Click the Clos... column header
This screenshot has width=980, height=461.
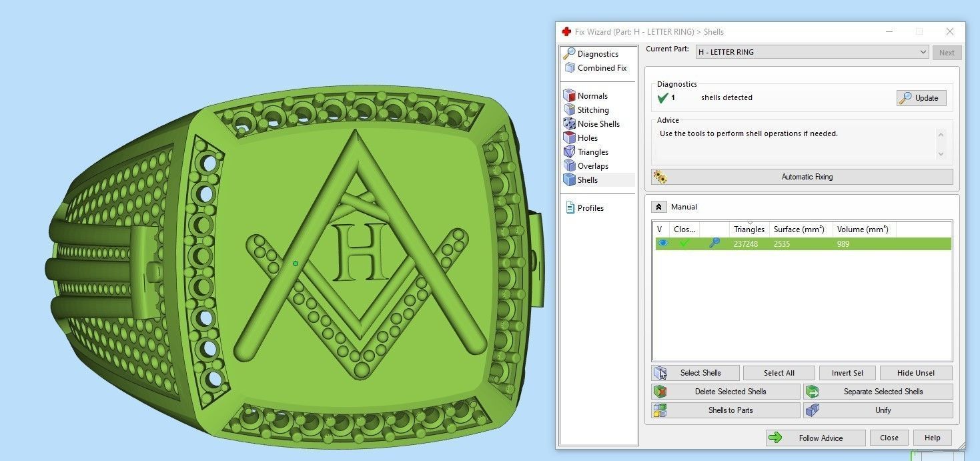684,229
